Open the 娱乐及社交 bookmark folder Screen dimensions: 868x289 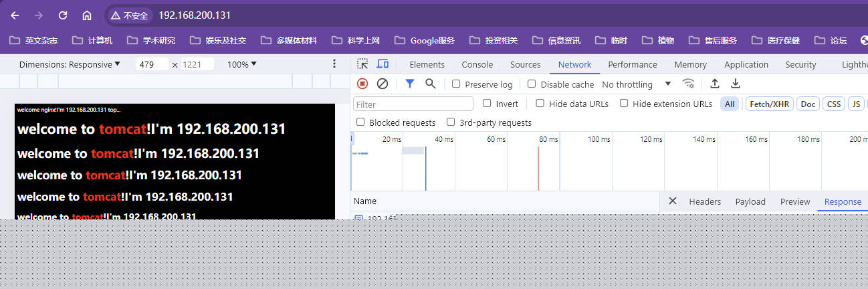218,41
